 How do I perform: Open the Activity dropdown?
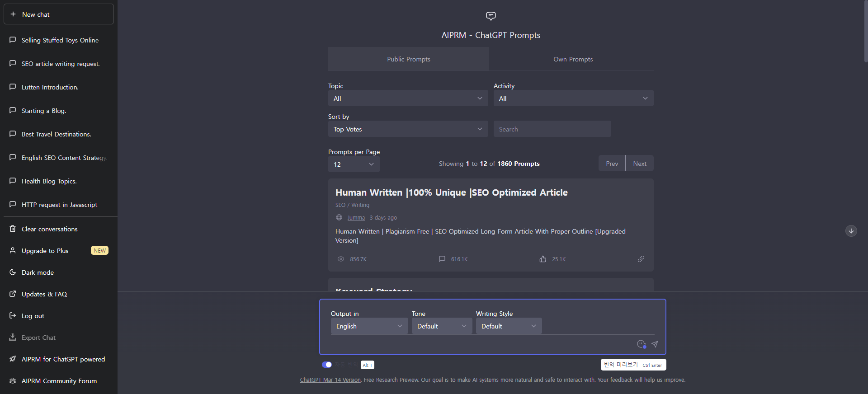pos(573,98)
